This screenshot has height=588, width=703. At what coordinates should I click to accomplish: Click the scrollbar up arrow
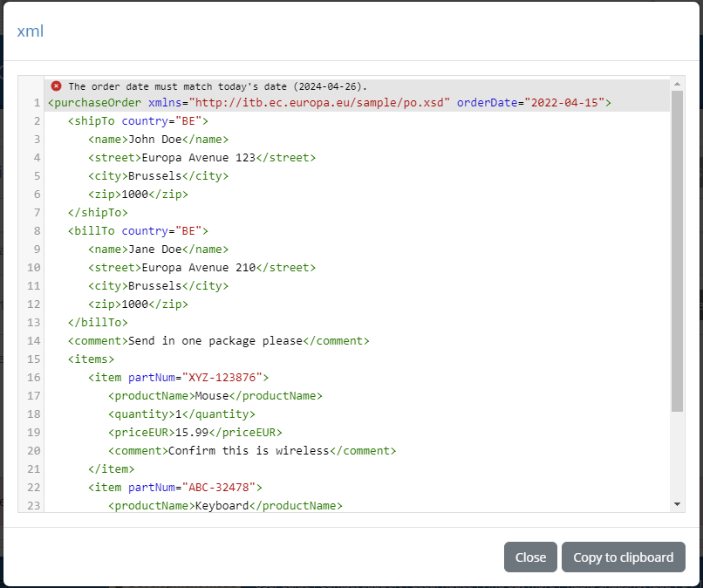[x=677, y=84]
